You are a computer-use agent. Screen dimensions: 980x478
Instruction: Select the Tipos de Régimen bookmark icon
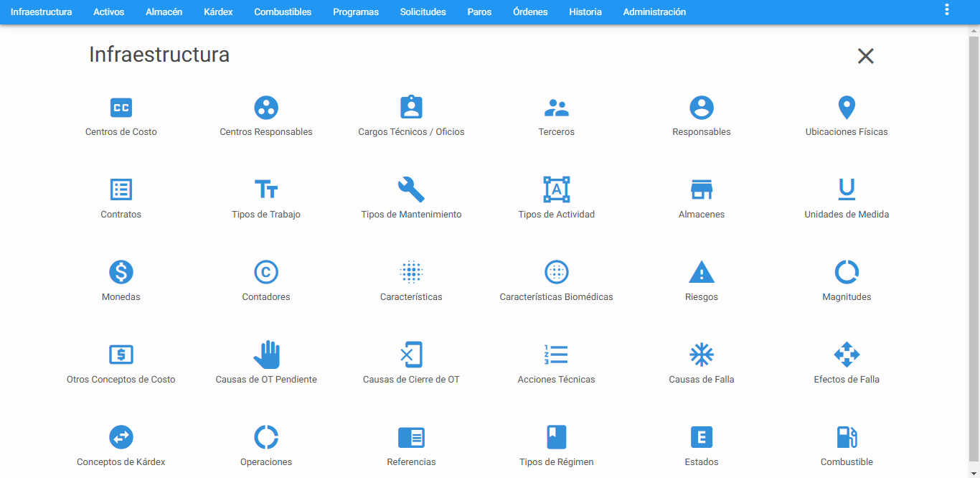pos(557,437)
